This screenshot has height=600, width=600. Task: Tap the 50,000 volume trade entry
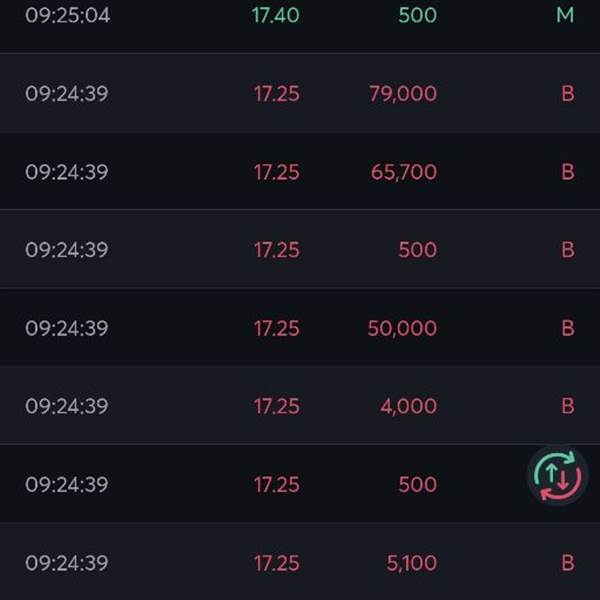[x=300, y=328]
